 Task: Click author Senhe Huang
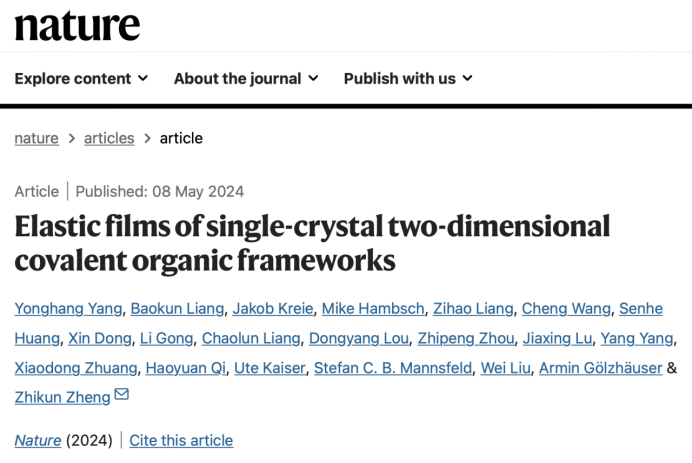click(x=641, y=309)
